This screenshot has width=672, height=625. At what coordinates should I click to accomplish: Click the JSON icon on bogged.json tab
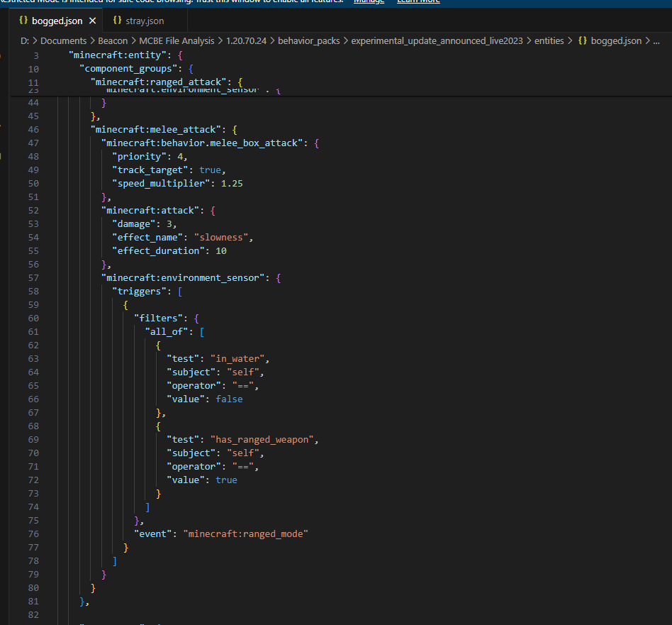coord(23,21)
